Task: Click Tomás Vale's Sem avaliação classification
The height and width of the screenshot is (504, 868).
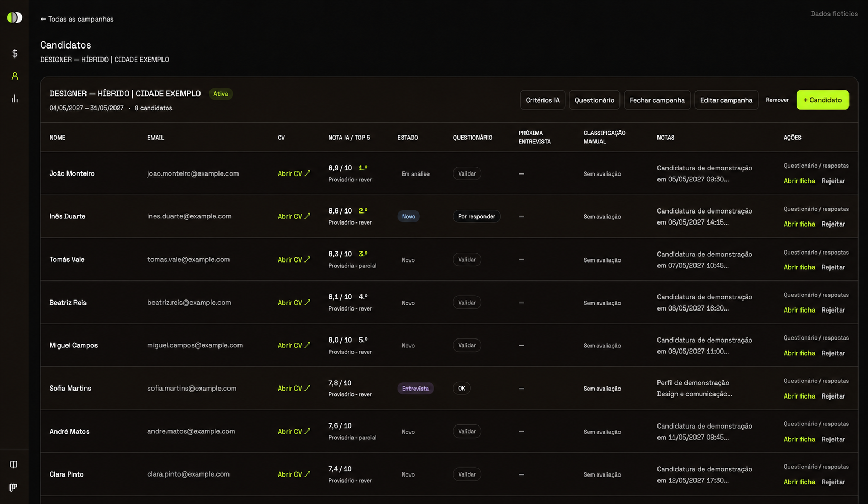Action: pyautogui.click(x=602, y=260)
